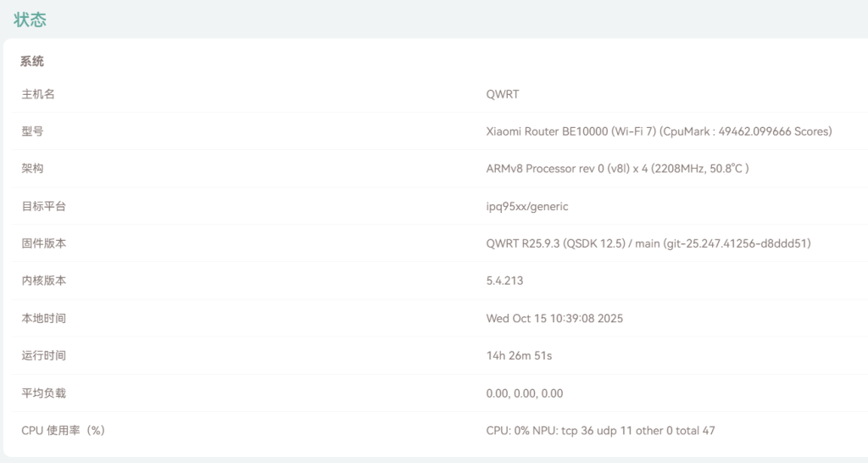Viewport: 868px width, 463px height.
Task: Click the ipq95xx/generic platform value
Action: (x=527, y=206)
